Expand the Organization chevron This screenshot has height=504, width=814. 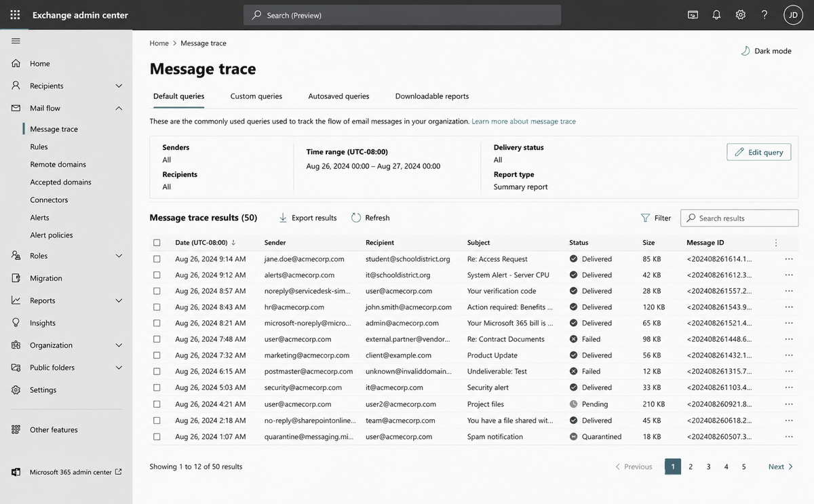pyautogui.click(x=119, y=345)
